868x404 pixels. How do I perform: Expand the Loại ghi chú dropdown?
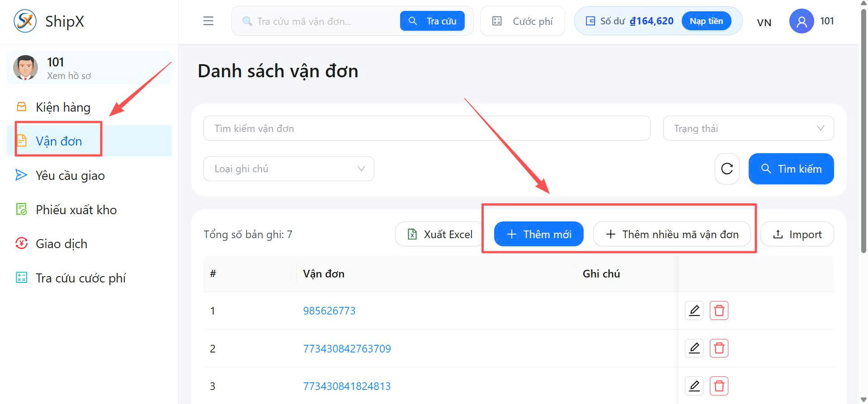click(288, 169)
